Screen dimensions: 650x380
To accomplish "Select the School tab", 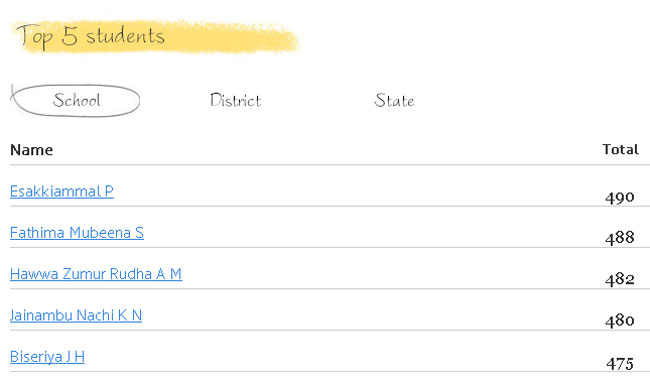I will pyautogui.click(x=76, y=100).
